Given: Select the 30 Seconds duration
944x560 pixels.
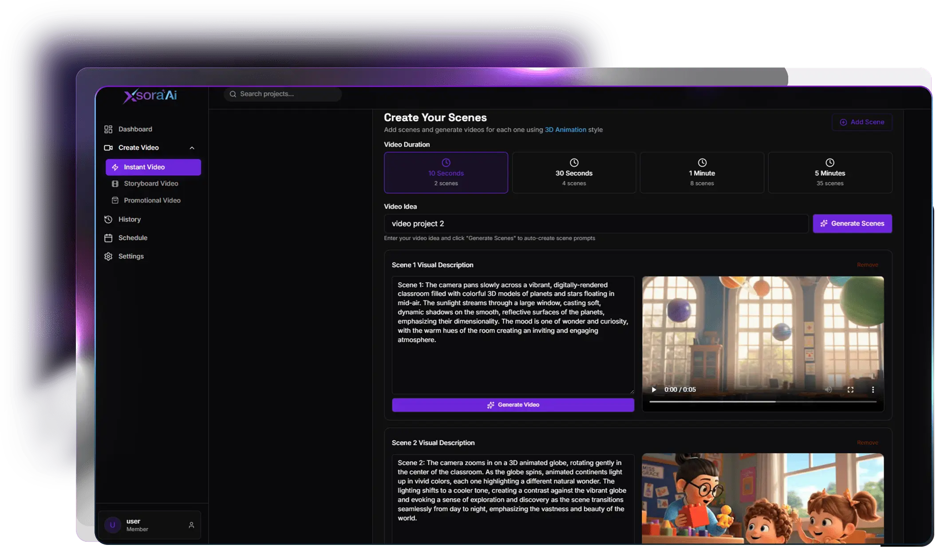Looking at the screenshot, I should [x=574, y=173].
